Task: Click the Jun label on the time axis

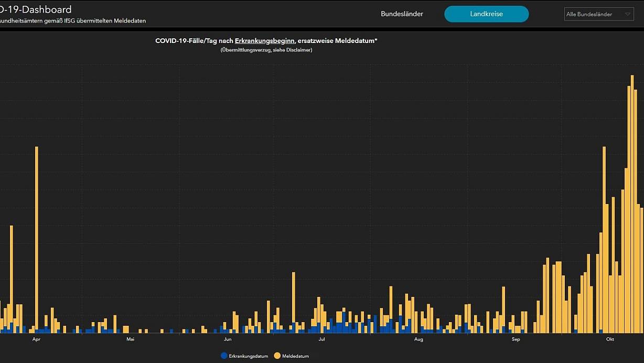Action: click(228, 339)
